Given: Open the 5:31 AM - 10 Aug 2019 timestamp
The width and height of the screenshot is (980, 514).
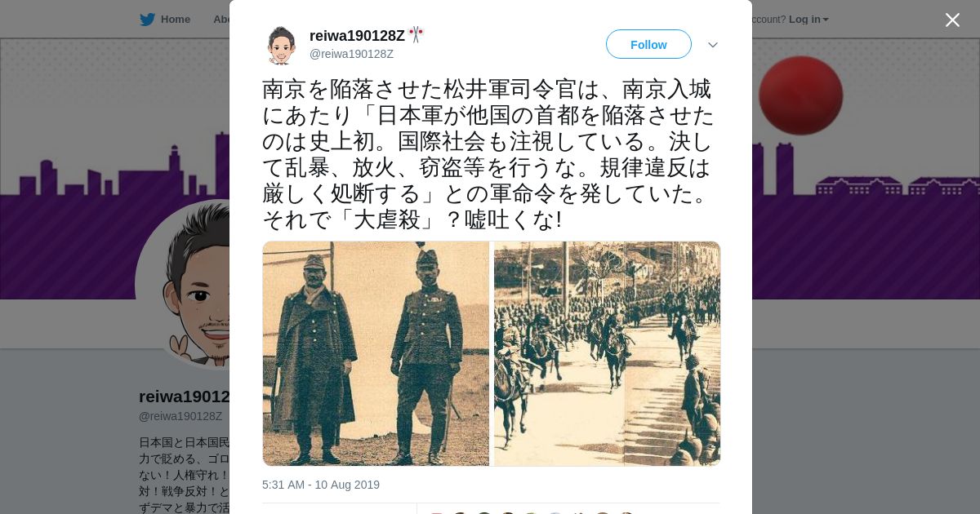Looking at the screenshot, I should [x=321, y=485].
